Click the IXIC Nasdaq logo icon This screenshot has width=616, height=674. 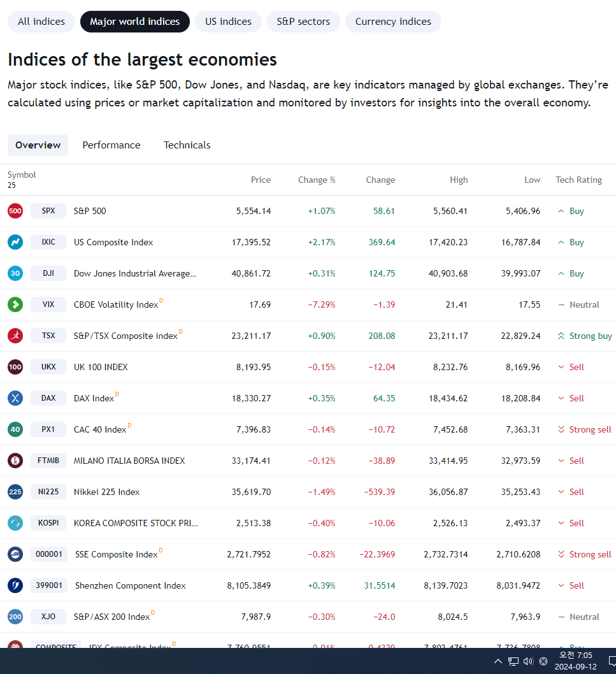coord(15,242)
